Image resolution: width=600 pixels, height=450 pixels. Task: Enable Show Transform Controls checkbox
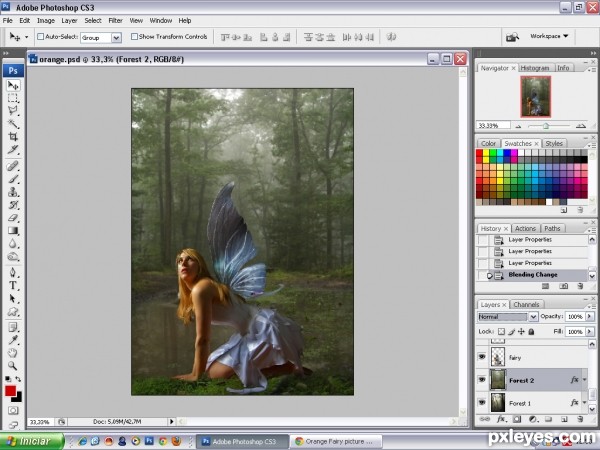click(134, 37)
